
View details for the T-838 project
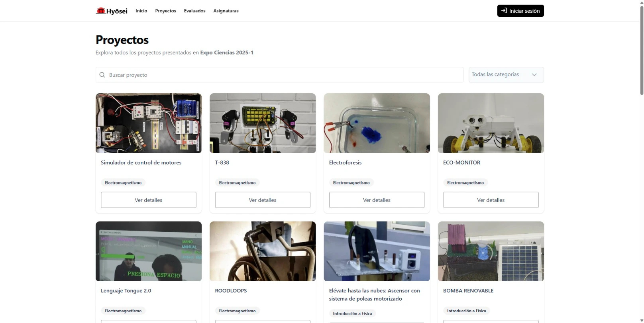coord(263,200)
